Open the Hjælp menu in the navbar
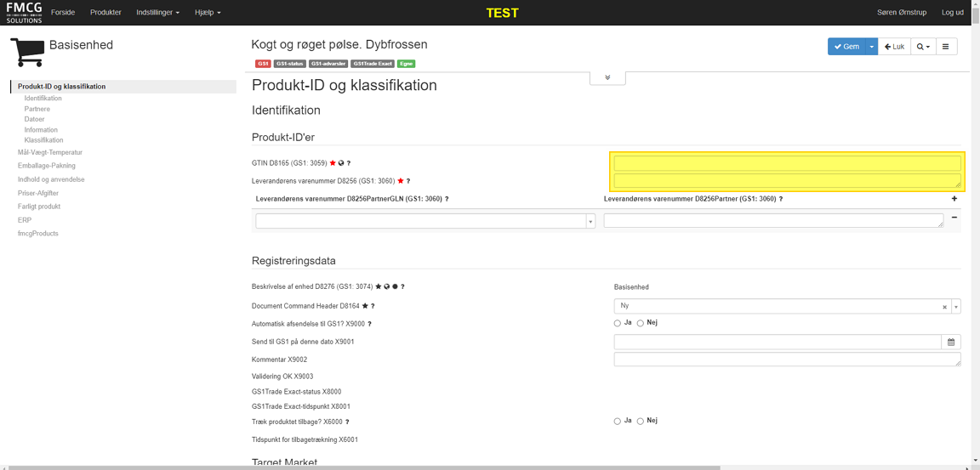This screenshot has width=980, height=470. tap(208, 13)
